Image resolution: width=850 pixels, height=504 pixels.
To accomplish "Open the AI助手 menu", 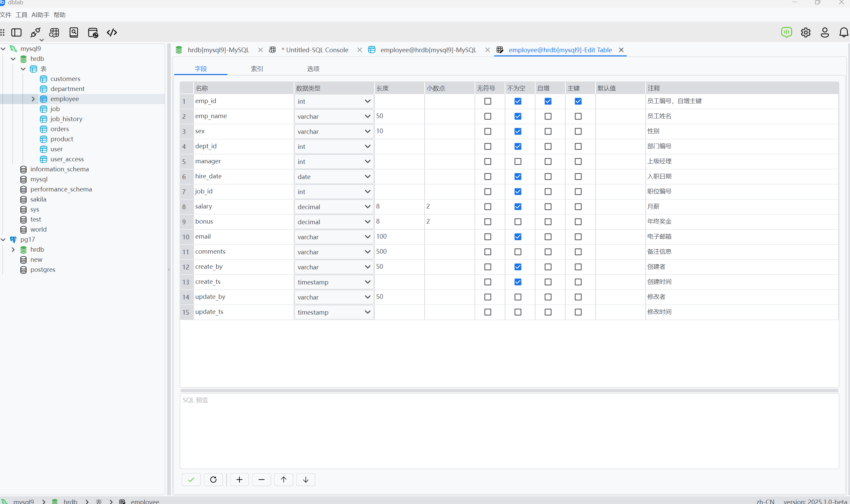I will point(40,15).
